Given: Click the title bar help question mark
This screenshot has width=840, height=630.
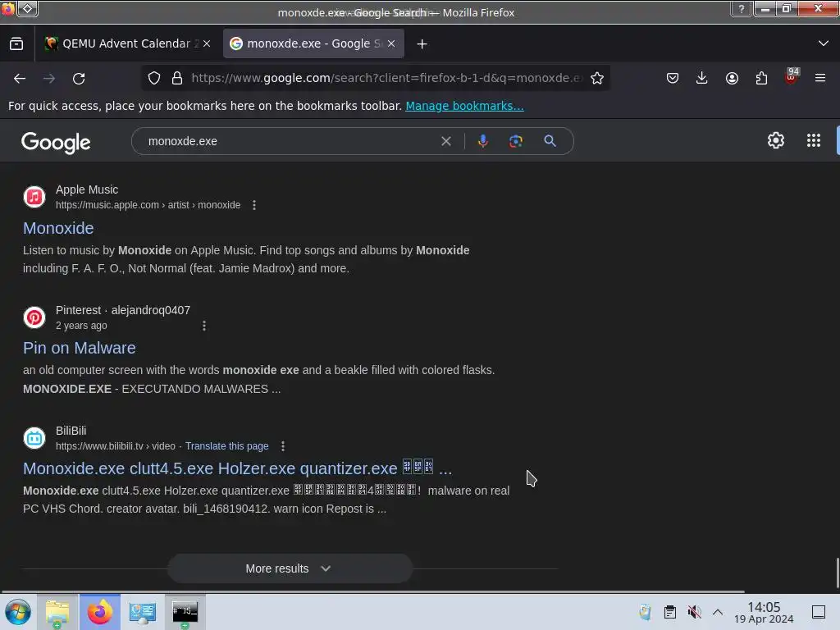Looking at the screenshot, I should point(742,9).
